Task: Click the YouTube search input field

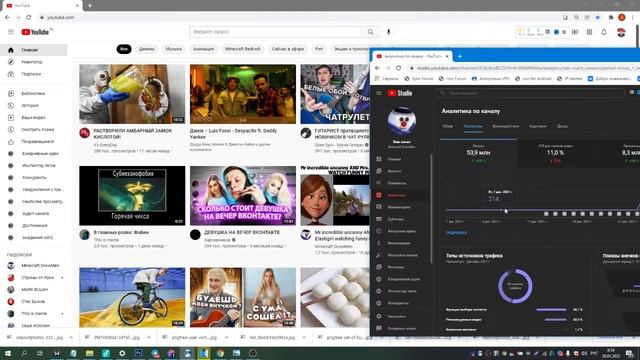Action: (x=276, y=32)
